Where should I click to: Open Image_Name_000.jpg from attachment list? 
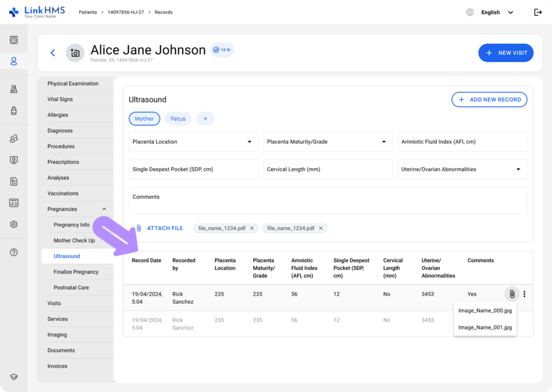pos(485,311)
